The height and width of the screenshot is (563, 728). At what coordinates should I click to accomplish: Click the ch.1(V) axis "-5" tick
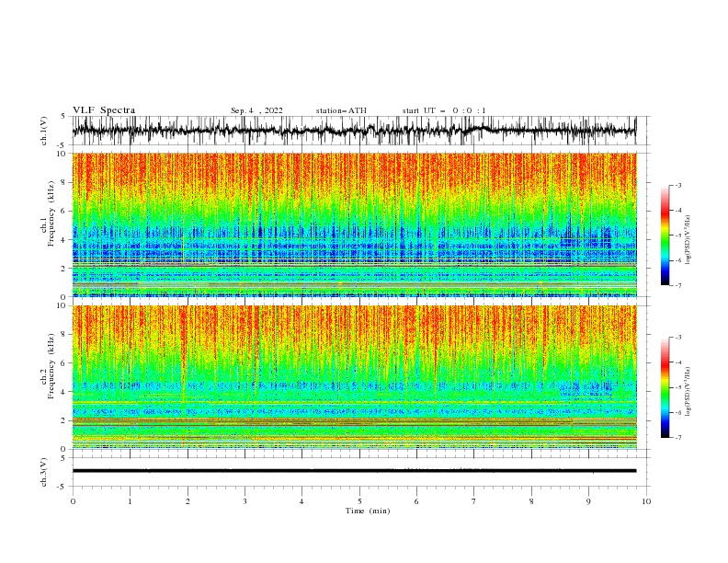pos(63,145)
